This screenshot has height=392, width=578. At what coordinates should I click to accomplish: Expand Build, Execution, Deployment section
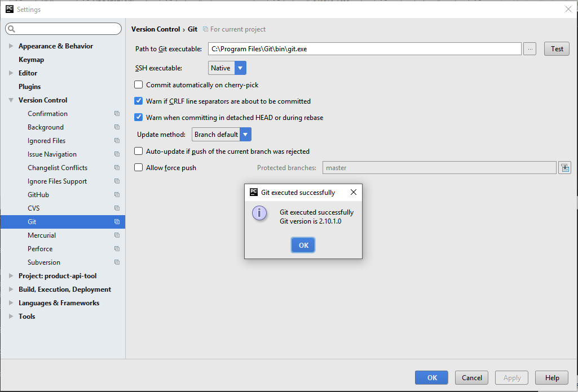(11, 289)
